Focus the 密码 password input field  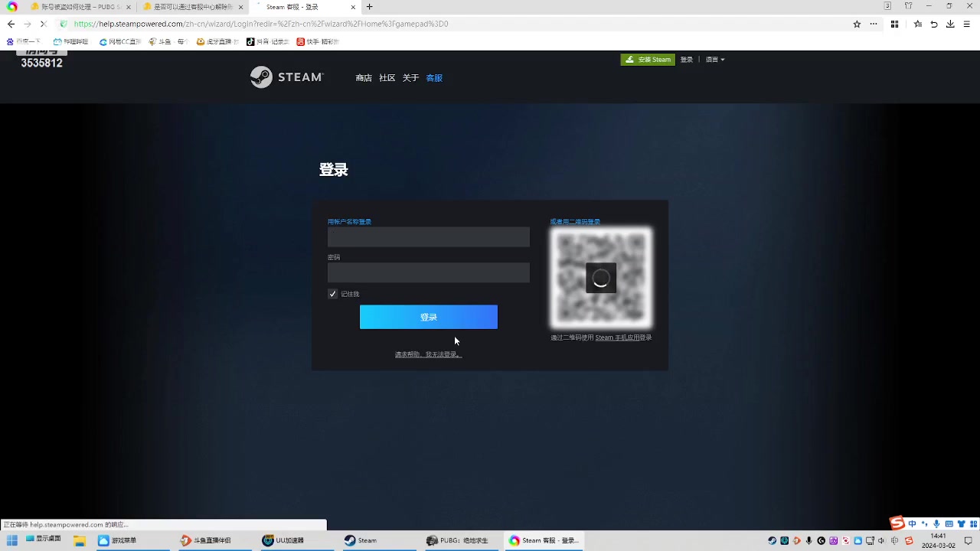[429, 272]
